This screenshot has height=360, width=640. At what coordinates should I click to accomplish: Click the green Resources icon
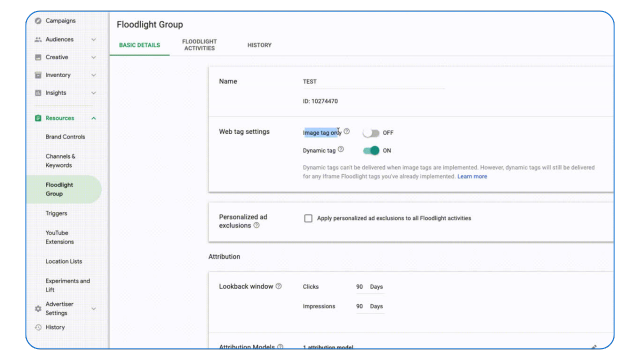click(x=38, y=118)
